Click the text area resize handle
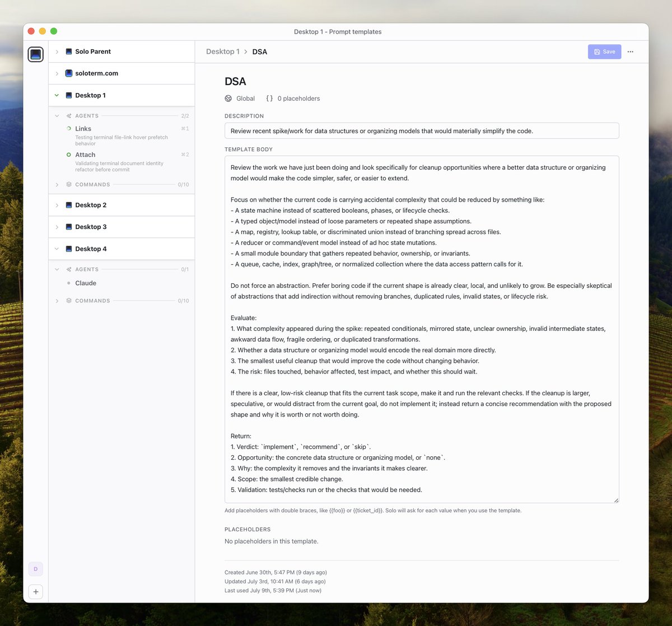 pos(616,500)
